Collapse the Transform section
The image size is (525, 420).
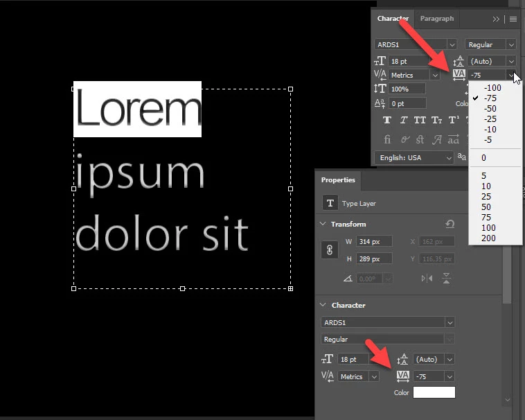point(323,223)
